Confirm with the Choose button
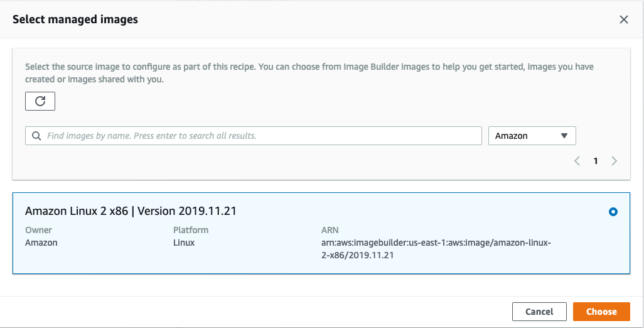Viewport: 644px width, 328px height. tap(601, 312)
